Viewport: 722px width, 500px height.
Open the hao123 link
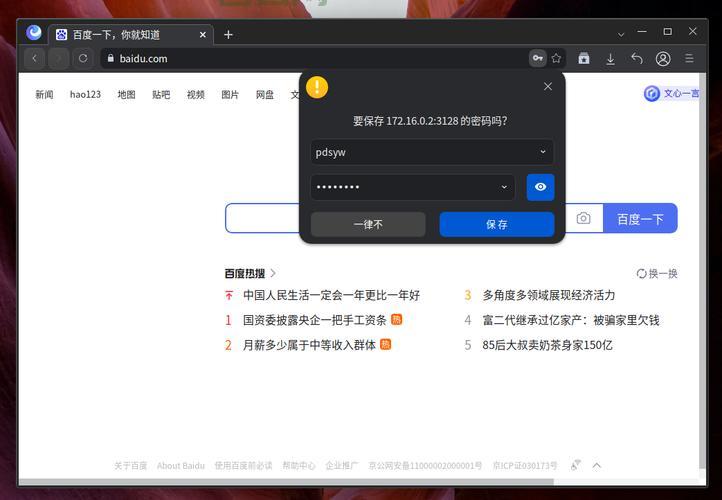pyautogui.click(x=85, y=94)
